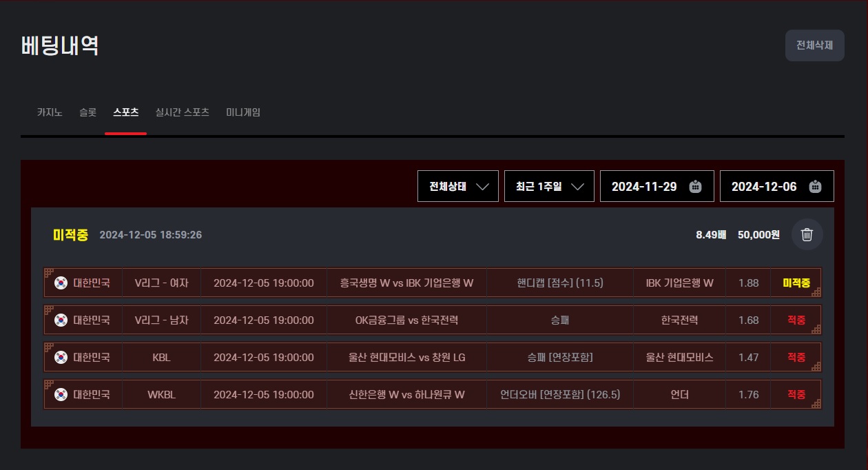Select match 울산 현대모비스 vs 창원 LG

[x=406, y=357]
